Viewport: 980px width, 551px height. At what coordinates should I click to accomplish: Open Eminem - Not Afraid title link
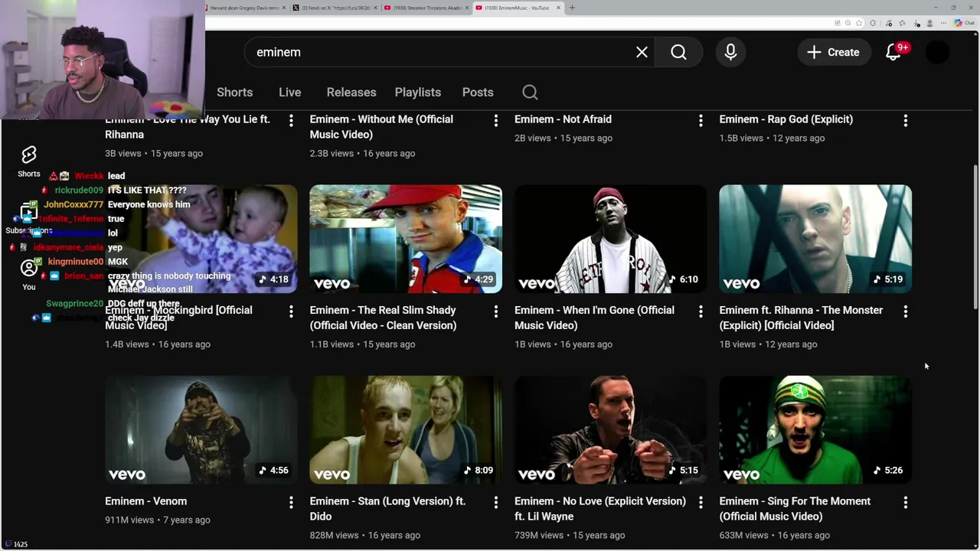563,119
